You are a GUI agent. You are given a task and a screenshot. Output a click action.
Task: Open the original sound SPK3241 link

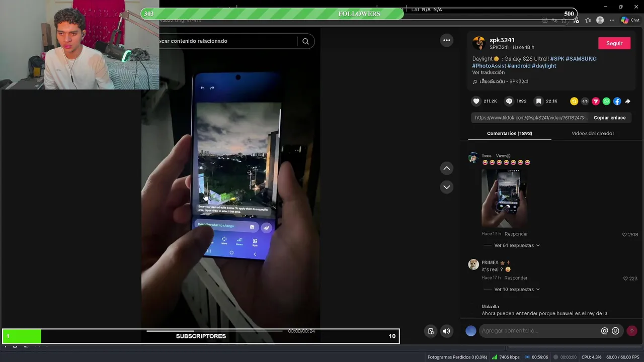500,81
